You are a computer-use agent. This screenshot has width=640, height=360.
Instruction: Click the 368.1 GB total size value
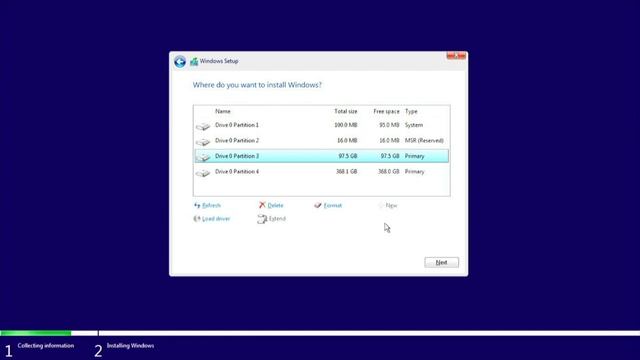click(347, 172)
